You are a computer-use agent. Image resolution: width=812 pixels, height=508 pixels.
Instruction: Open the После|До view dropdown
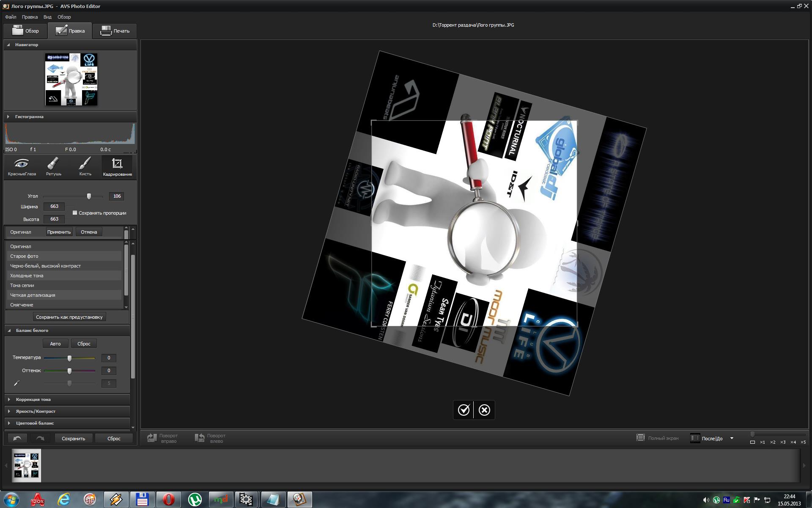[732, 438]
